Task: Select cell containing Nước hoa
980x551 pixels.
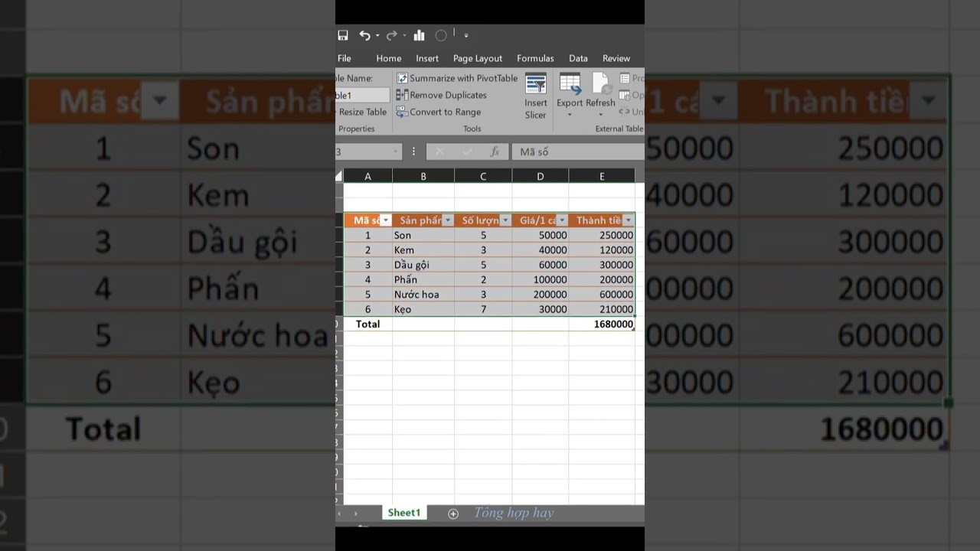Action: pos(423,295)
